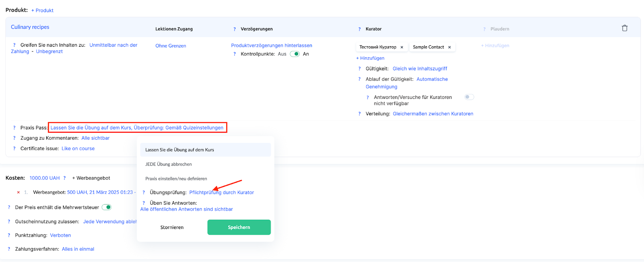Delete the Werbeangebot with red x
644x262 pixels.
pyautogui.click(x=18, y=192)
